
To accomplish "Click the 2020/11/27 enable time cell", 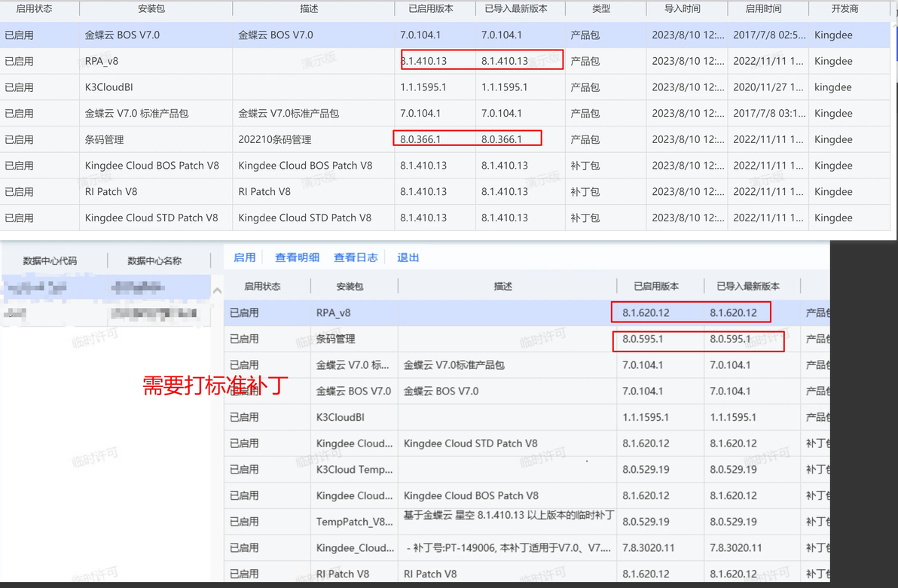I will [768, 87].
